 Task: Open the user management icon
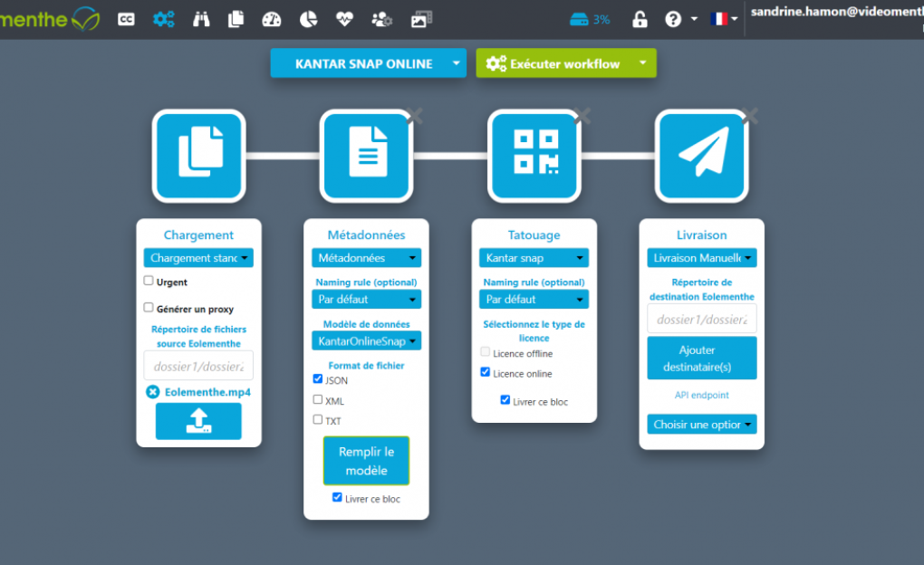(381, 19)
